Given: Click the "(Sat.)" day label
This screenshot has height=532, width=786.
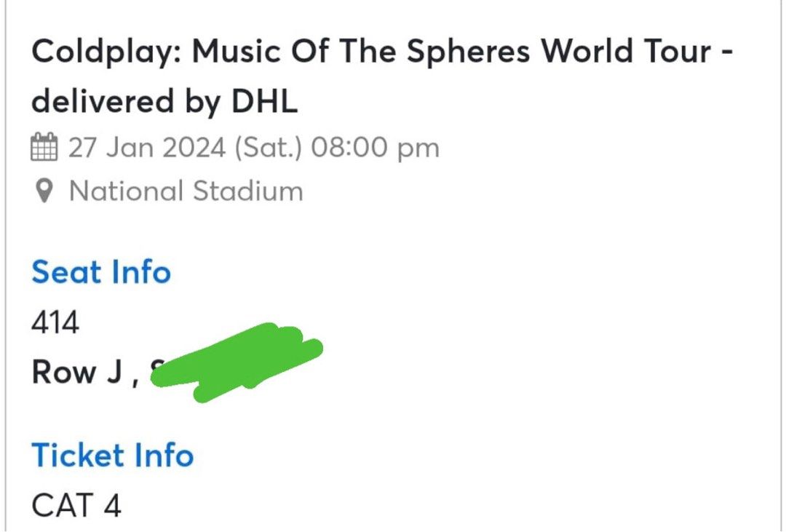Looking at the screenshot, I should (x=269, y=148).
